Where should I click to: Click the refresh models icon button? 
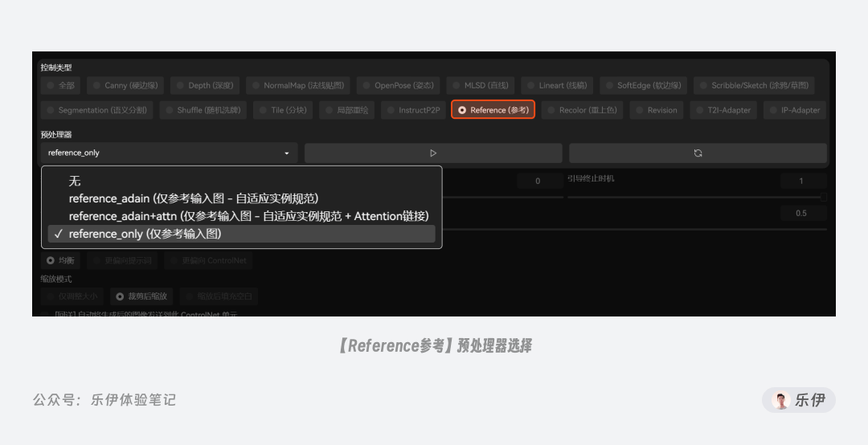click(x=698, y=153)
